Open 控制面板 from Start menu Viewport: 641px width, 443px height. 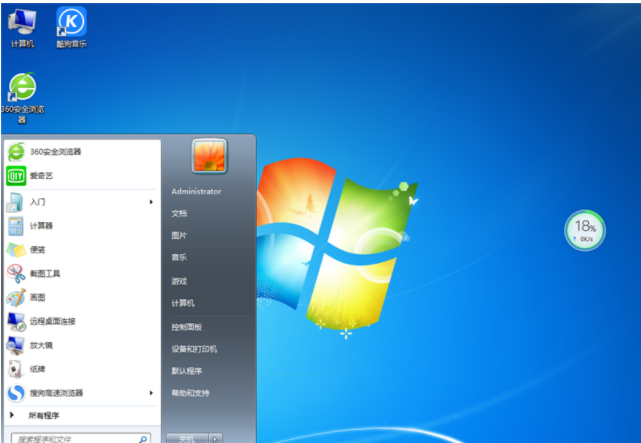pyautogui.click(x=187, y=327)
